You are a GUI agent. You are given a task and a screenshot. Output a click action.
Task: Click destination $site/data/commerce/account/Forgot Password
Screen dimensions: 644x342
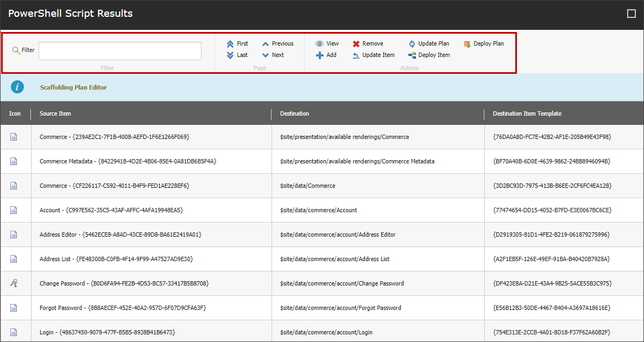[x=340, y=307]
